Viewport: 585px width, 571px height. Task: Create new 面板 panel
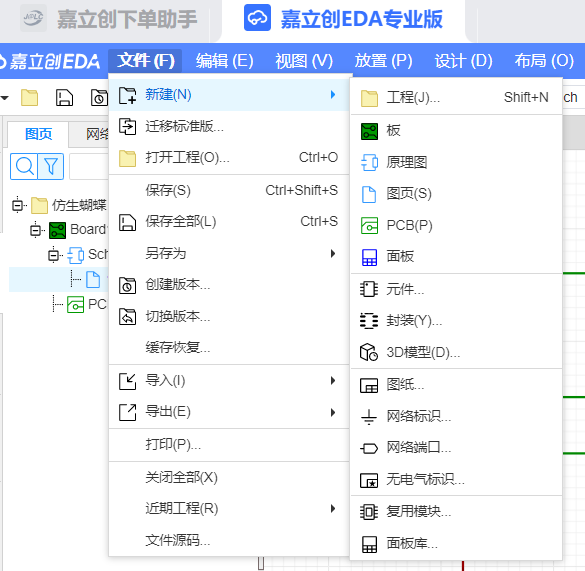tap(456, 257)
